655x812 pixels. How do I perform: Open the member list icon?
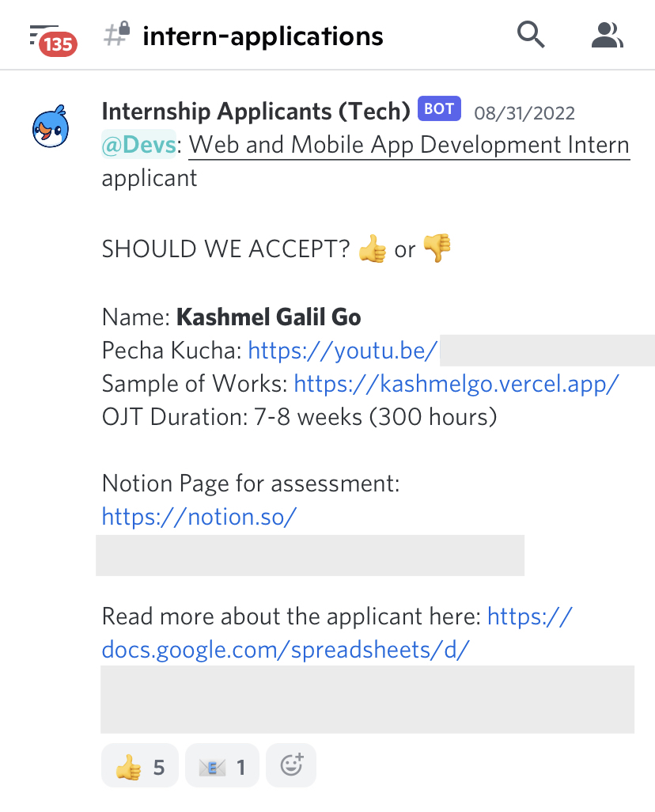[607, 35]
